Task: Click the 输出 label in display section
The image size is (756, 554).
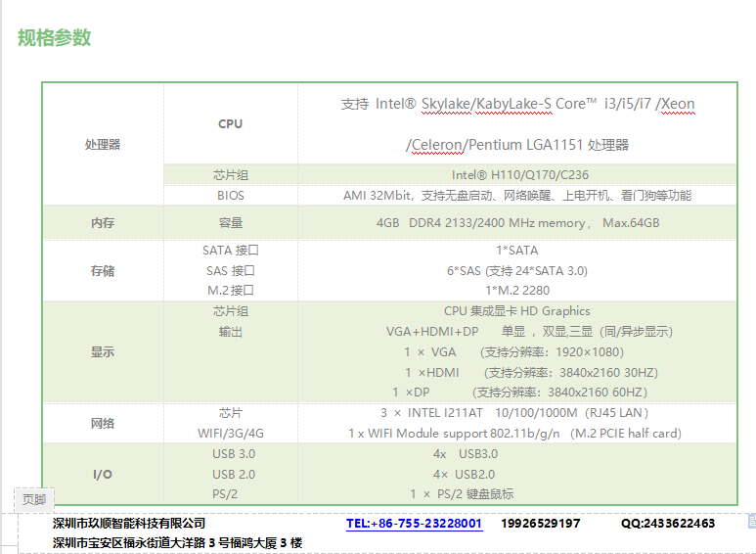Action: pyautogui.click(x=231, y=332)
